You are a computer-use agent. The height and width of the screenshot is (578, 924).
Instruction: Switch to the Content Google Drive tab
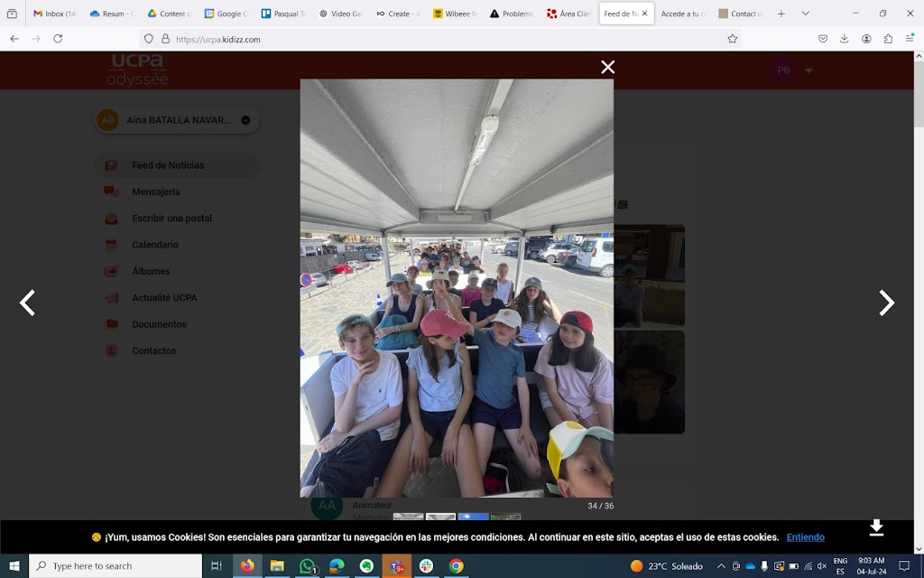[169, 14]
